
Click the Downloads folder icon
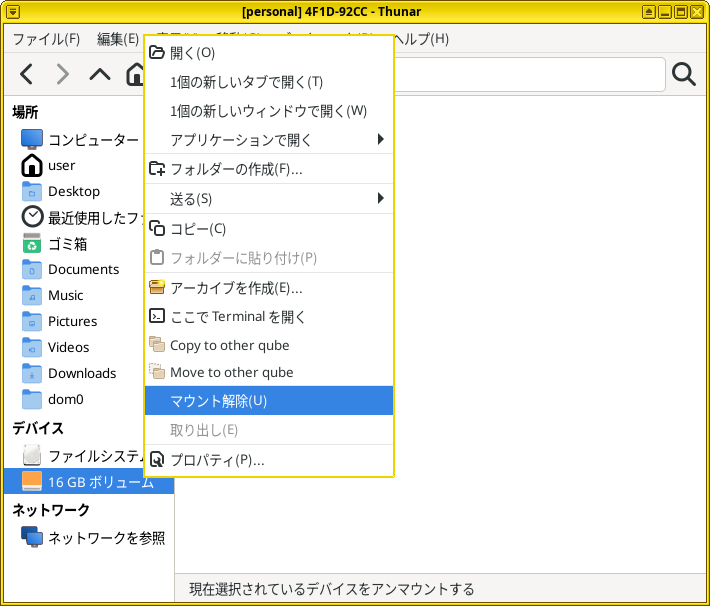32,373
